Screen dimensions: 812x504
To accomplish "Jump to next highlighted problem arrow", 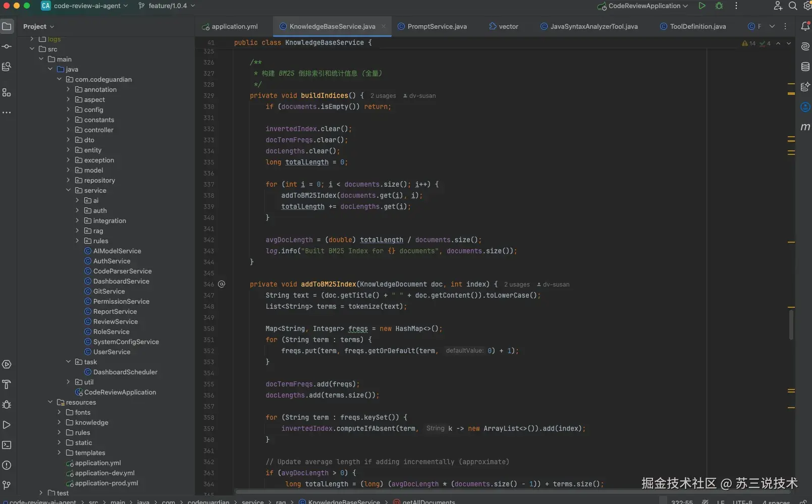I will (x=789, y=43).
